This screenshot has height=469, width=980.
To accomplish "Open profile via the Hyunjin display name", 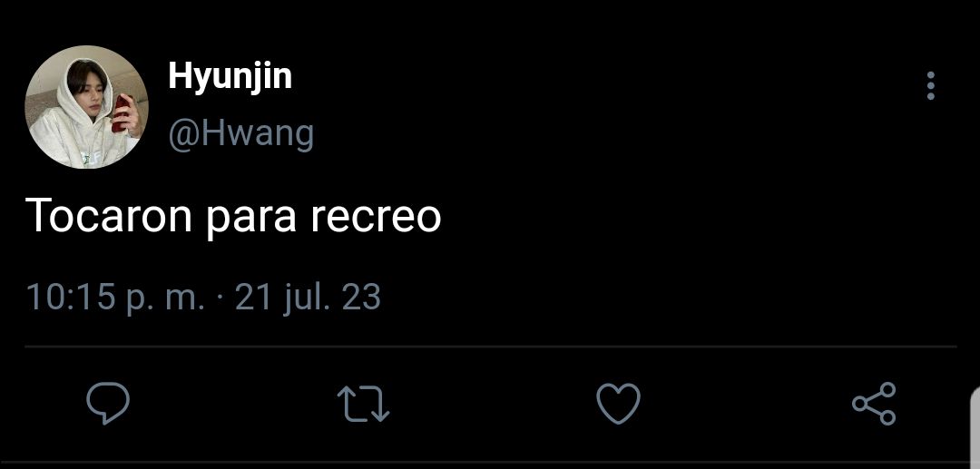I will [230, 77].
